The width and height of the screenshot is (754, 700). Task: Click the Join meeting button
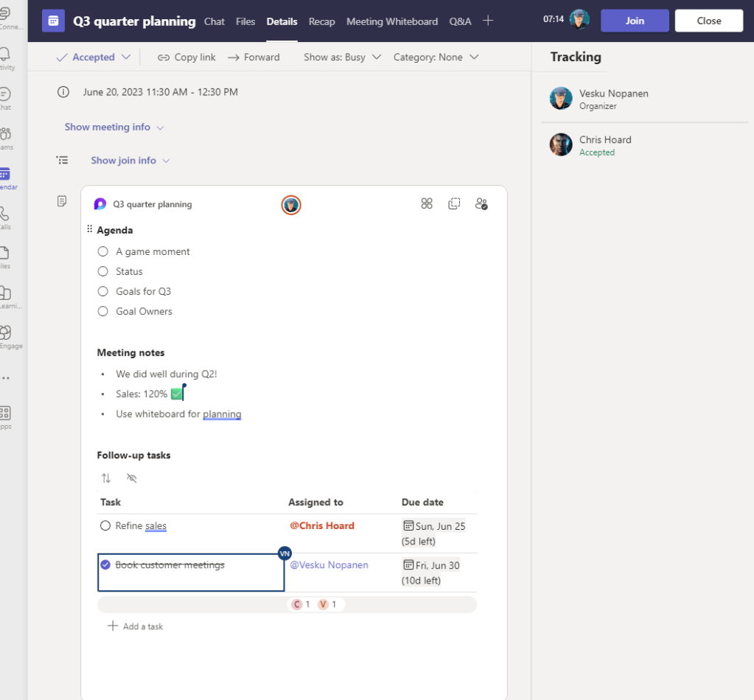coord(635,21)
